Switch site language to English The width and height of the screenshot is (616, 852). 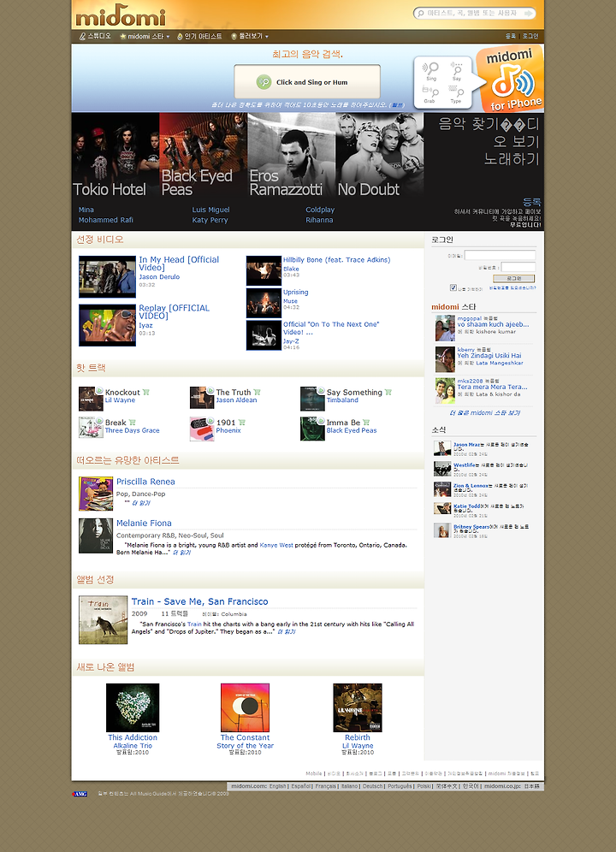pos(277,786)
